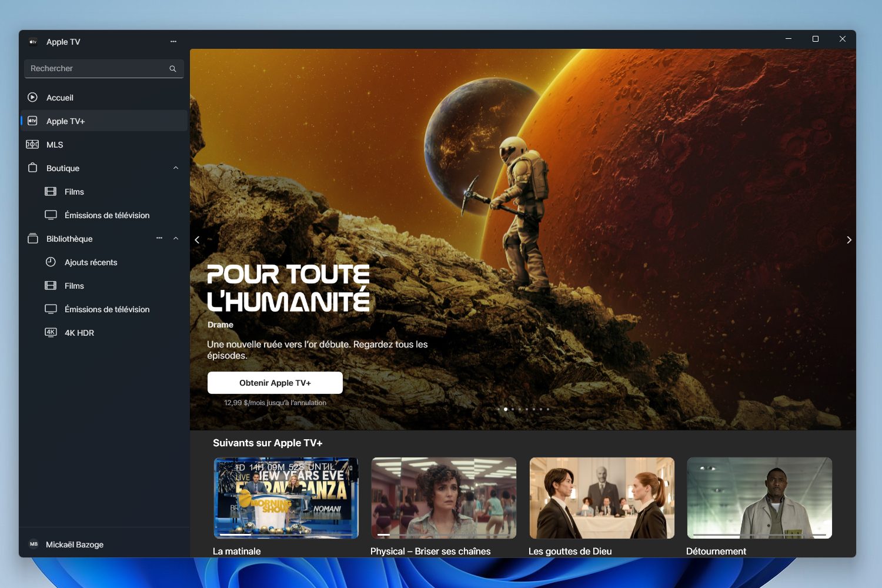Open La matinale thumbnail
The height and width of the screenshot is (588, 882).
[286, 498]
